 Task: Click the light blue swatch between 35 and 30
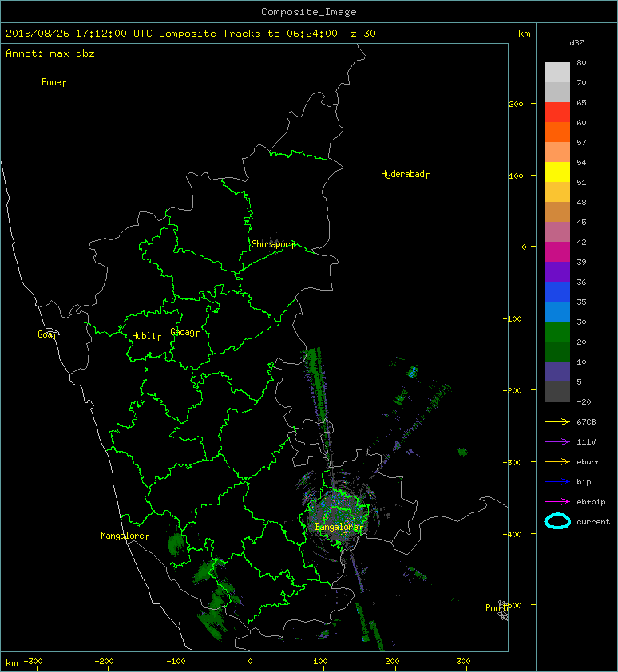pyautogui.click(x=557, y=311)
